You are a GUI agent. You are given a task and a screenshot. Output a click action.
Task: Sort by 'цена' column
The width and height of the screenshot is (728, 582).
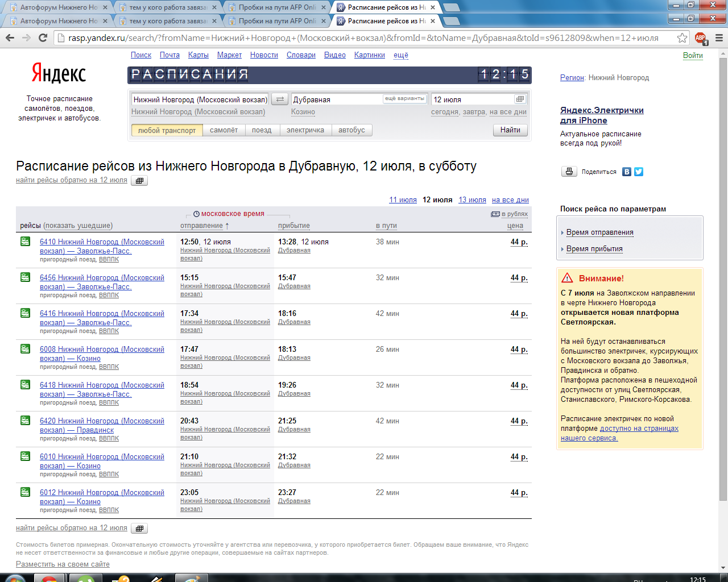coord(515,226)
